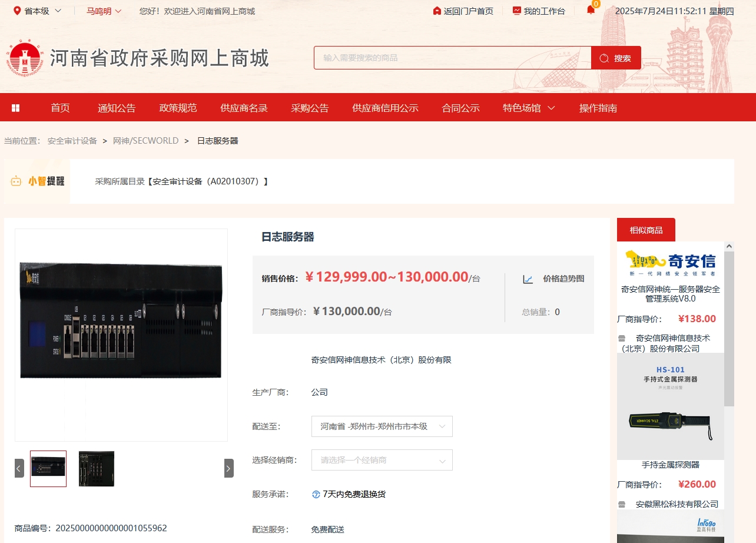Click the location pin icon beside 省本级
756x543 pixels.
[16, 11]
